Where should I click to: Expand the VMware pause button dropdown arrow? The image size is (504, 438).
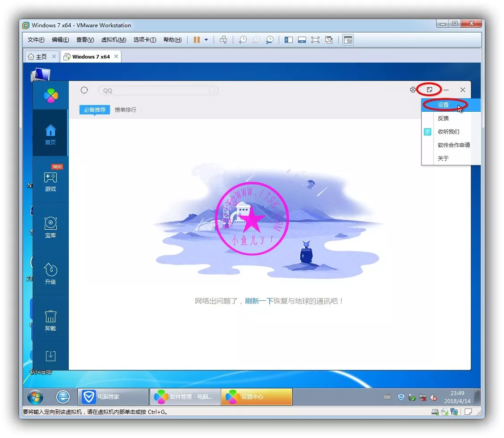[206, 40]
